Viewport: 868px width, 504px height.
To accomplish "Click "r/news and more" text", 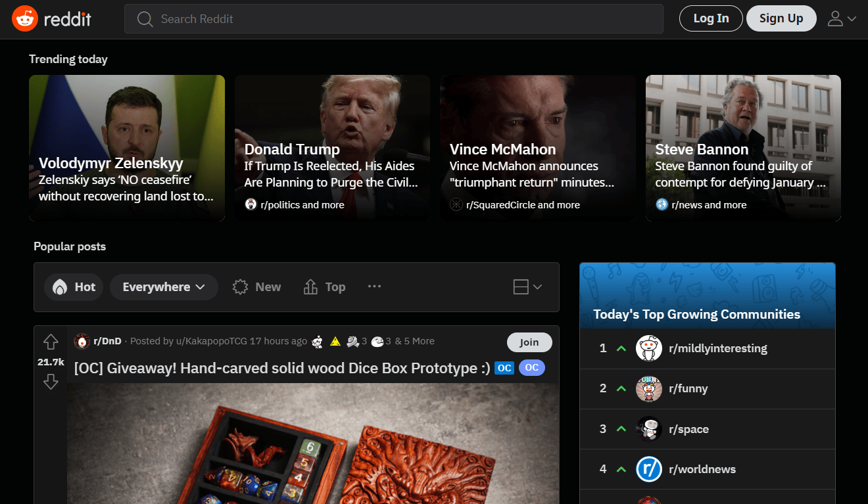I will tap(709, 205).
